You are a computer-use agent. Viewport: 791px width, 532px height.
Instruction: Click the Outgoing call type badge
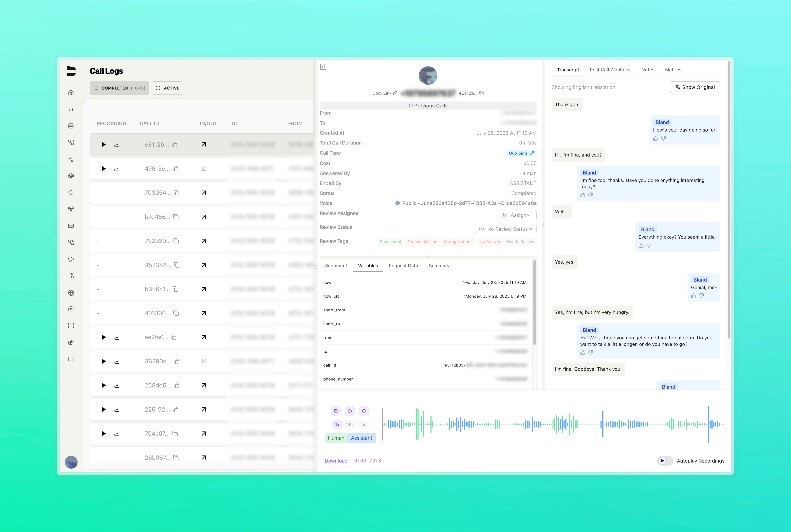[x=521, y=153]
